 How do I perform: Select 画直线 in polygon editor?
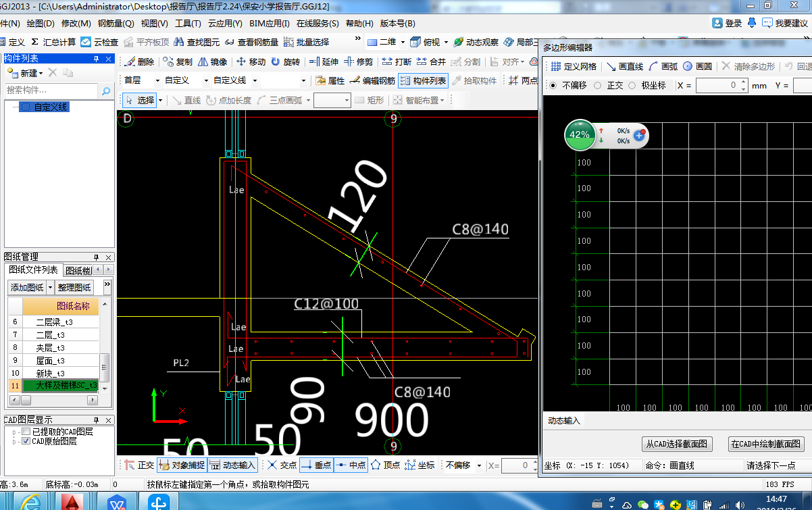tap(624, 66)
